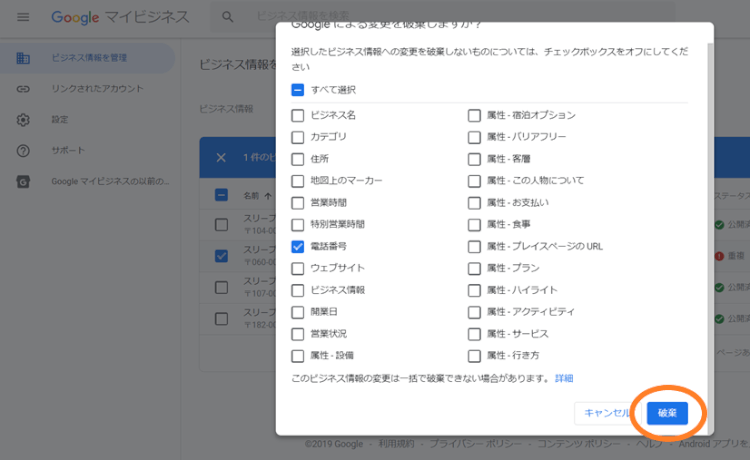Open the hamburger main menu
The height and width of the screenshot is (460, 750).
[23, 18]
